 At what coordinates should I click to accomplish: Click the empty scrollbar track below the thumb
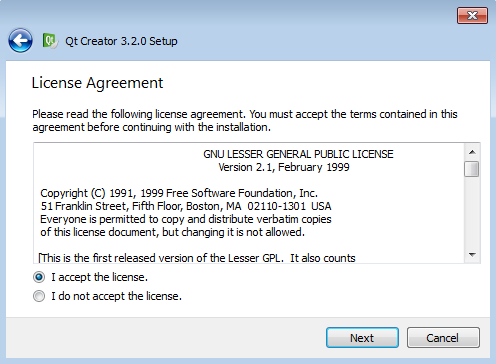pos(472,212)
